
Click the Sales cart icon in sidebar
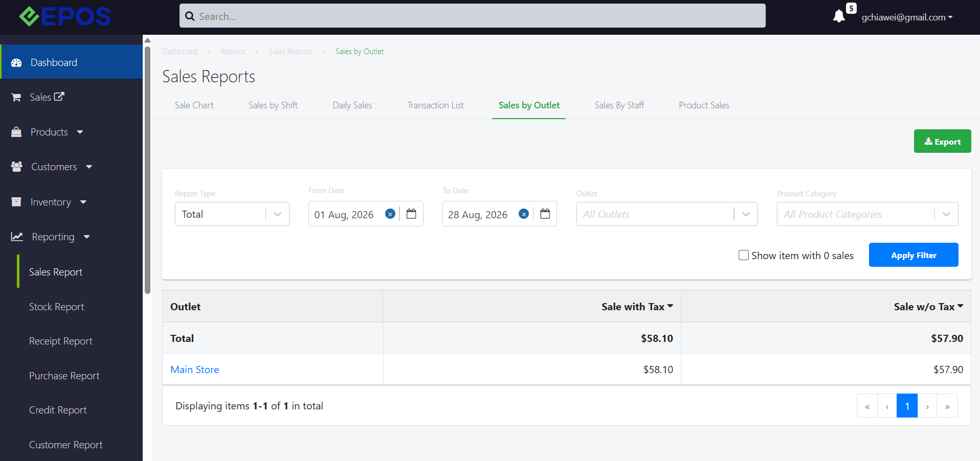(x=16, y=97)
